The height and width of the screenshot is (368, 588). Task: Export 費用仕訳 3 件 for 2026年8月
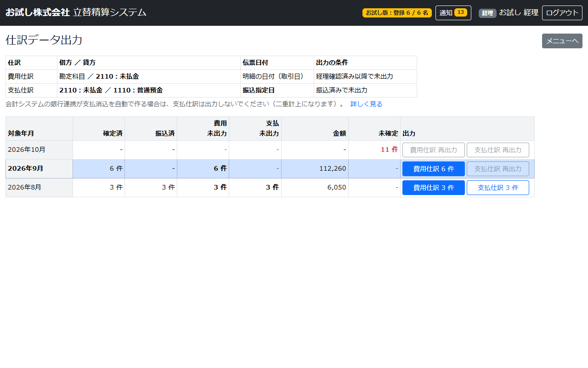coord(434,188)
